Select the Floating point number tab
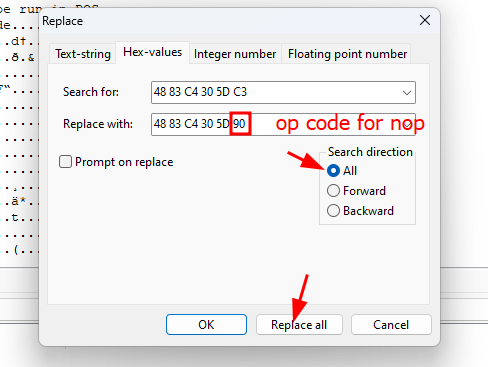Image resolution: width=488 pixels, height=367 pixels. pos(347,54)
